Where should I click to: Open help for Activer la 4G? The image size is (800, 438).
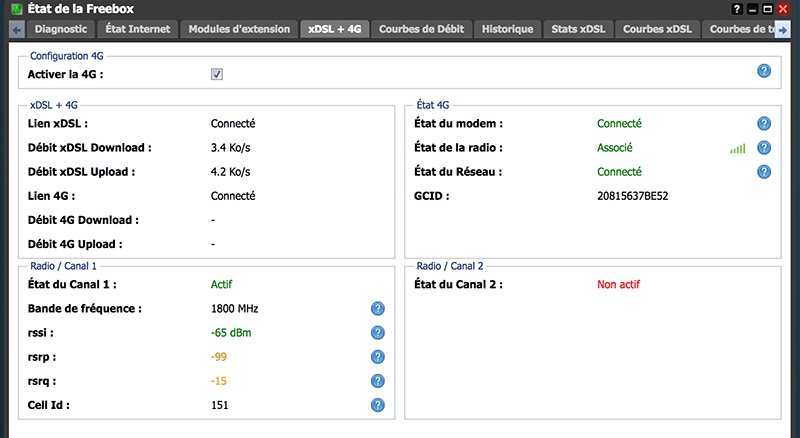click(764, 71)
